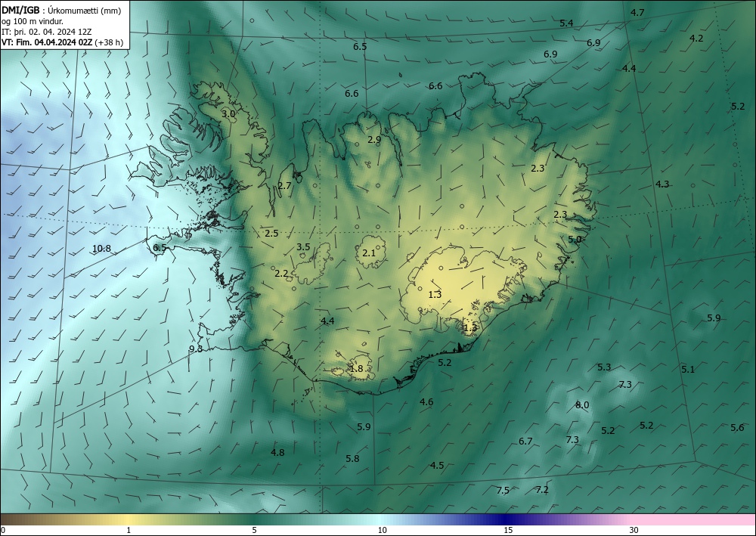Click the 2.7 map value
The height and width of the screenshot is (536, 756).
pyautogui.click(x=284, y=185)
